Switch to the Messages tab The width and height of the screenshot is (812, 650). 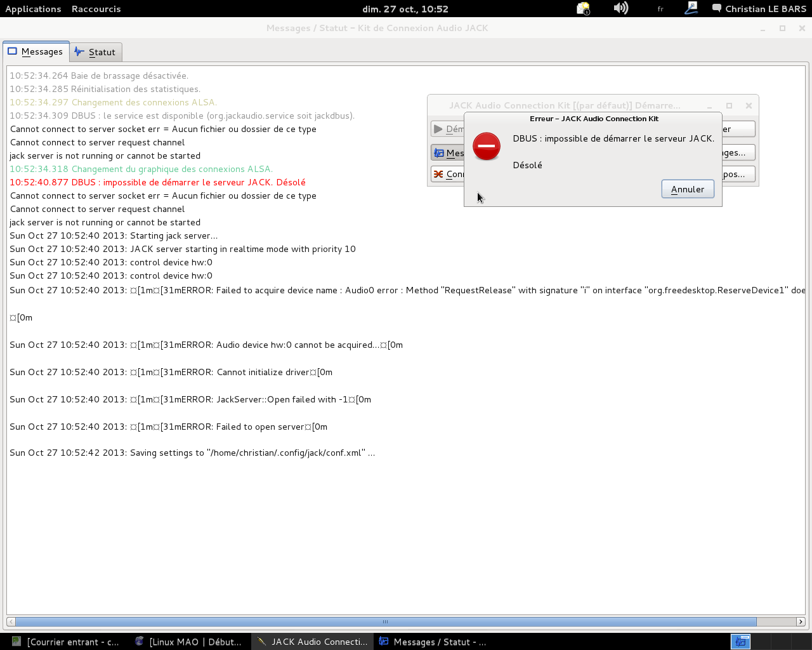point(36,51)
